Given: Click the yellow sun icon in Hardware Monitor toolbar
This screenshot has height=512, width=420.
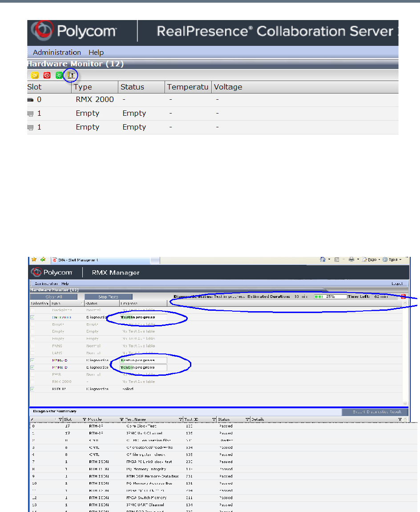Looking at the screenshot, I should tap(35, 75).
